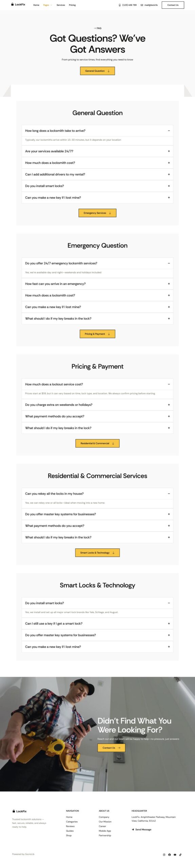Click the Contact Us button in the header
The width and height of the screenshot is (195, 868).
coord(173,5)
